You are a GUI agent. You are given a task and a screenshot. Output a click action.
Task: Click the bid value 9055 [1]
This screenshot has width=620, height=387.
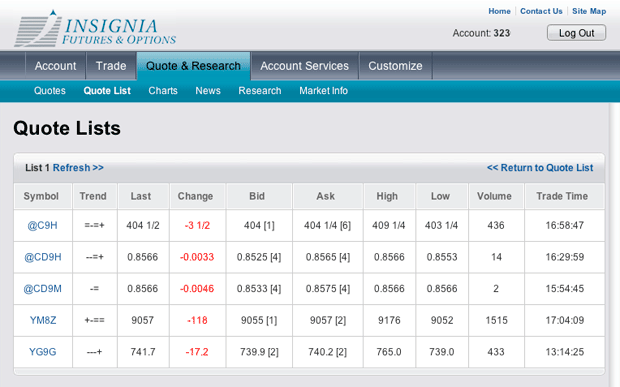click(259, 320)
